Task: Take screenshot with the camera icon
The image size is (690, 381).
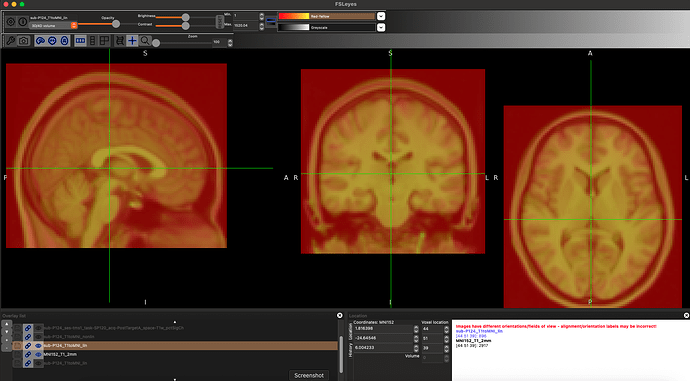Action: pos(24,41)
